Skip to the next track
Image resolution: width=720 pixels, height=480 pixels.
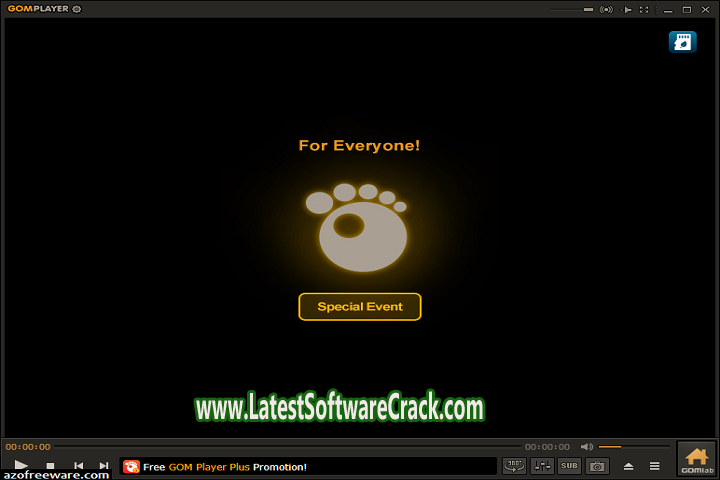[x=104, y=466]
